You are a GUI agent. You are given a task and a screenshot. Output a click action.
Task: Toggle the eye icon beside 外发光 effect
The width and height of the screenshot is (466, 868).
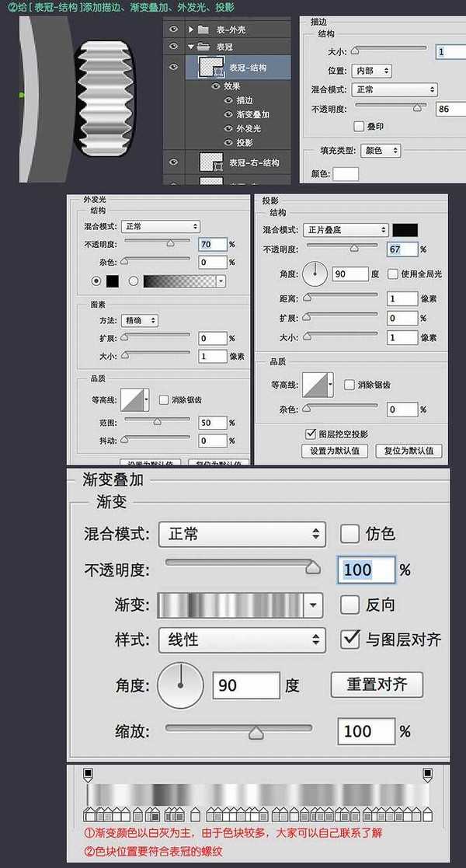click(228, 128)
